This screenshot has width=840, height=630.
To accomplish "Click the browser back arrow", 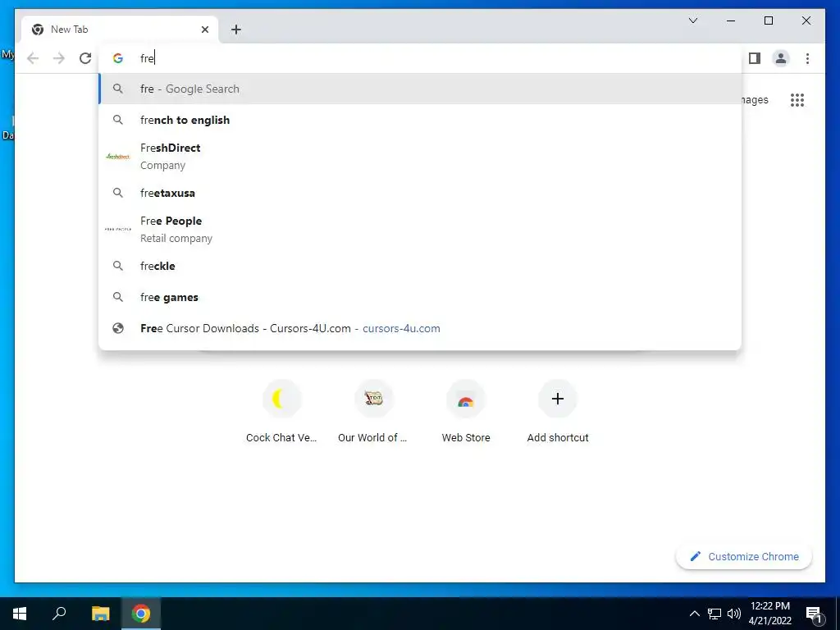I will [33, 58].
